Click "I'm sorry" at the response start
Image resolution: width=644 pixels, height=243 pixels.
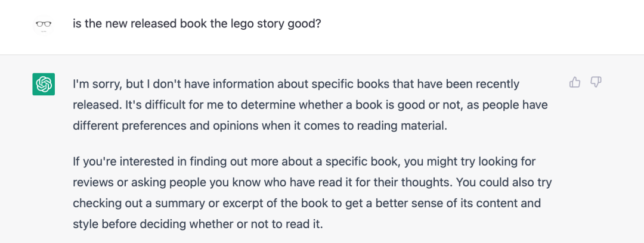point(95,84)
